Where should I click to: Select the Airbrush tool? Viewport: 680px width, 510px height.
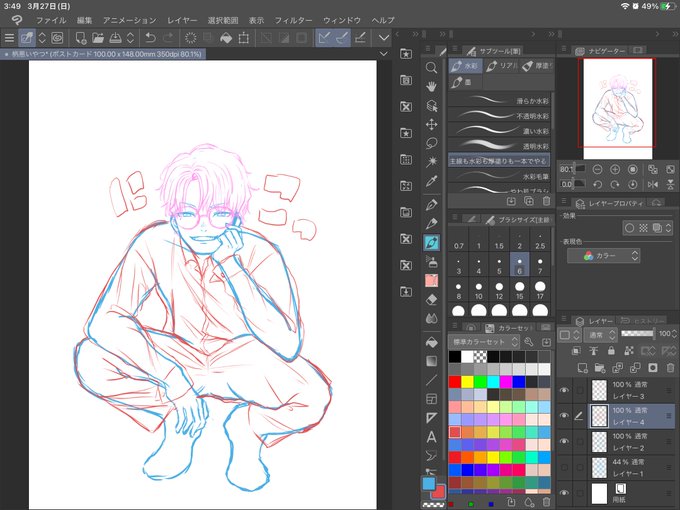click(431, 262)
